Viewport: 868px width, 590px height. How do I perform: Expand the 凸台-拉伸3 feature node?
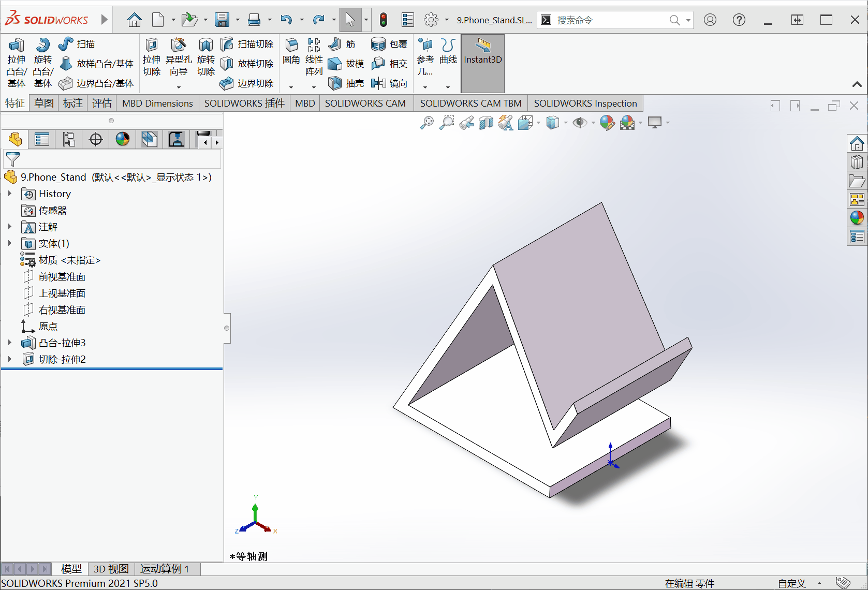[x=10, y=343]
